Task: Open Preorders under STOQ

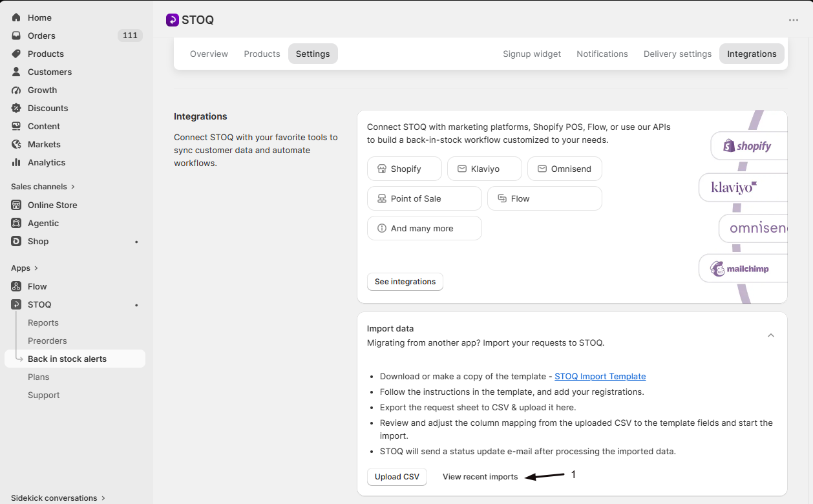Action: tap(47, 341)
